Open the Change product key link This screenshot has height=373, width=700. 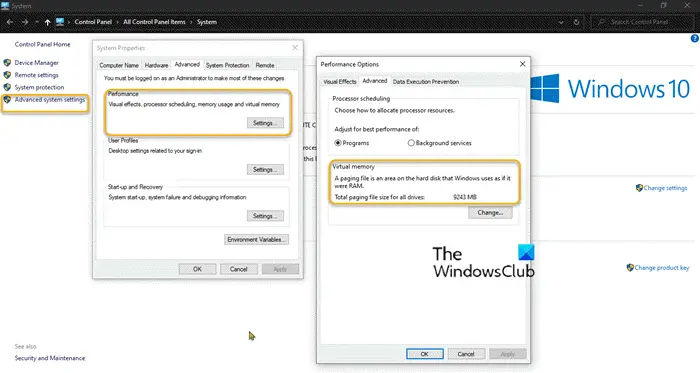point(662,268)
